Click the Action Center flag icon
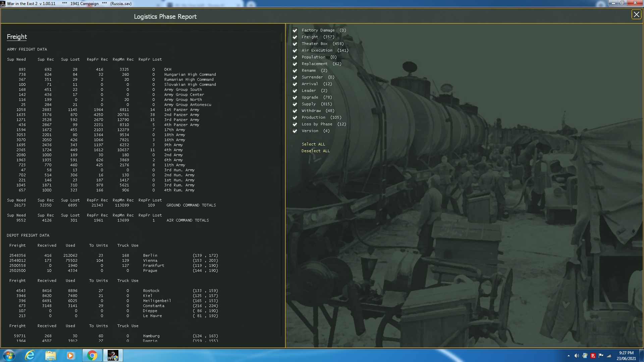Image resolution: width=644 pixels, height=362 pixels. tap(601, 356)
